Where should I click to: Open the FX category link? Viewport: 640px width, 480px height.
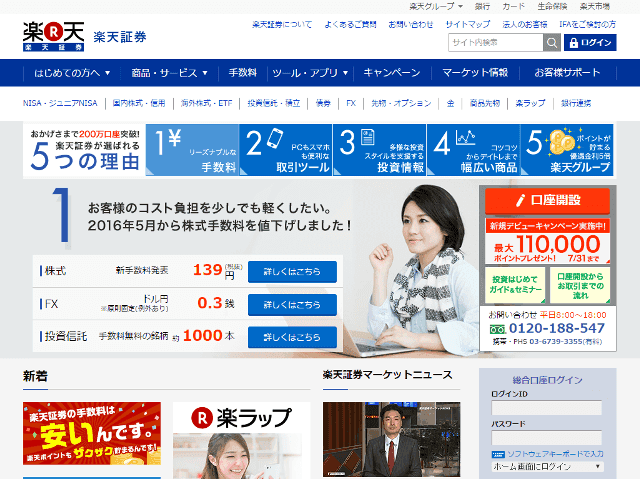(351, 103)
